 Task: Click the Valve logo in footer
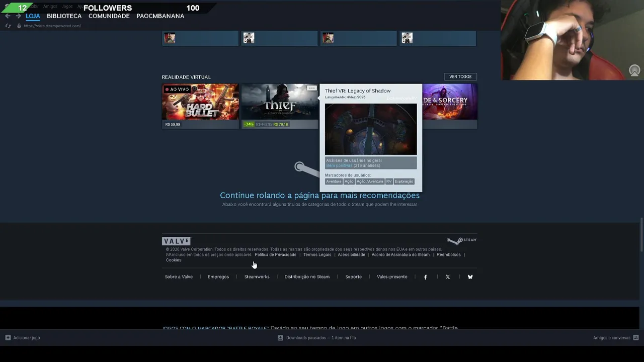(x=176, y=241)
